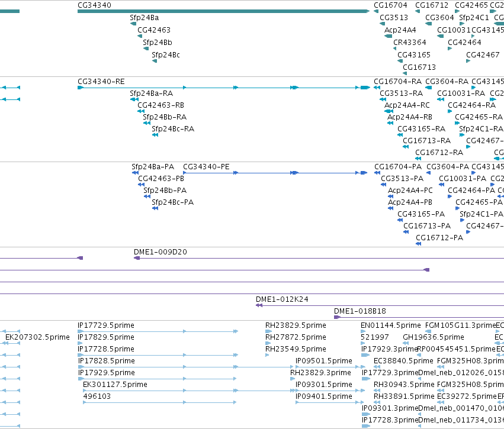The width and height of the screenshot is (504, 429).
Task: Click the CG16713-RA transcript label
Action: coord(426,141)
